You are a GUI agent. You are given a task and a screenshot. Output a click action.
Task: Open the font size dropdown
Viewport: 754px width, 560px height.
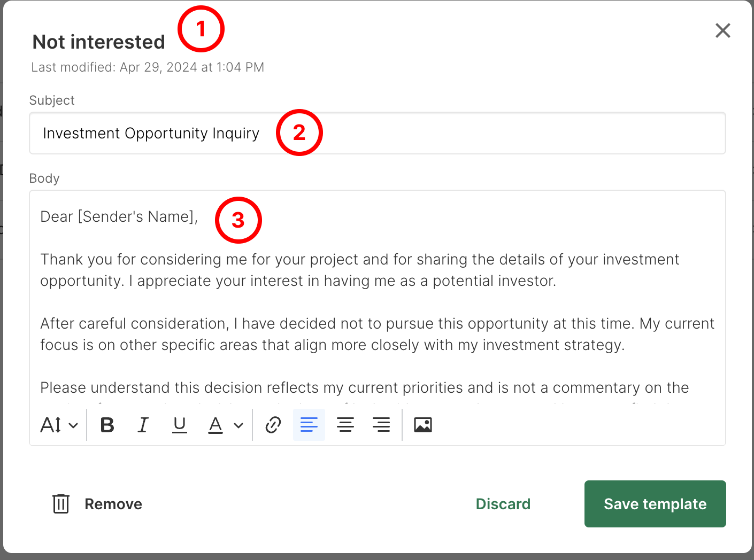click(x=59, y=425)
